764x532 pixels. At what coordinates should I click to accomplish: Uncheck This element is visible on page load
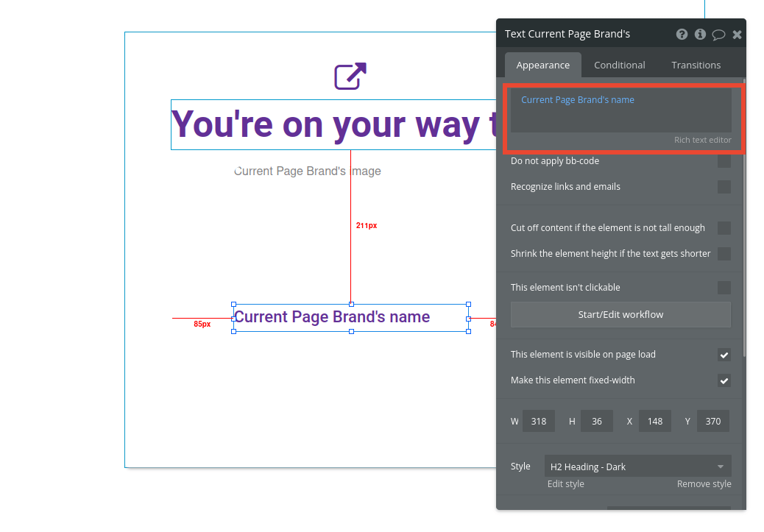724,355
